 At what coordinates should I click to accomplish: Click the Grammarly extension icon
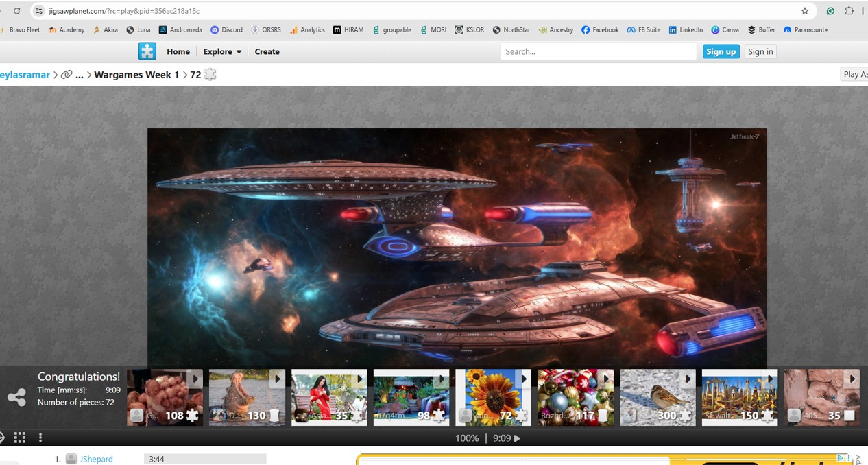tap(830, 11)
